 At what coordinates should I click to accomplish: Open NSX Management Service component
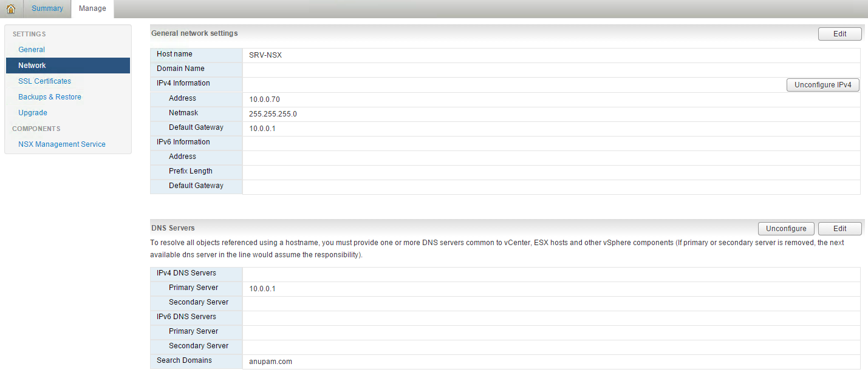pyautogui.click(x=62, y=144)
